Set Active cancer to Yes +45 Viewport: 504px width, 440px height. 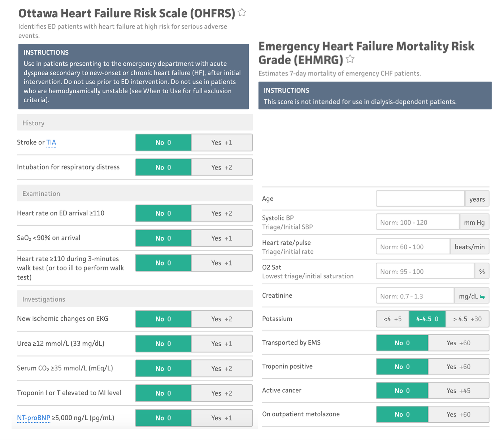(459, 391)
